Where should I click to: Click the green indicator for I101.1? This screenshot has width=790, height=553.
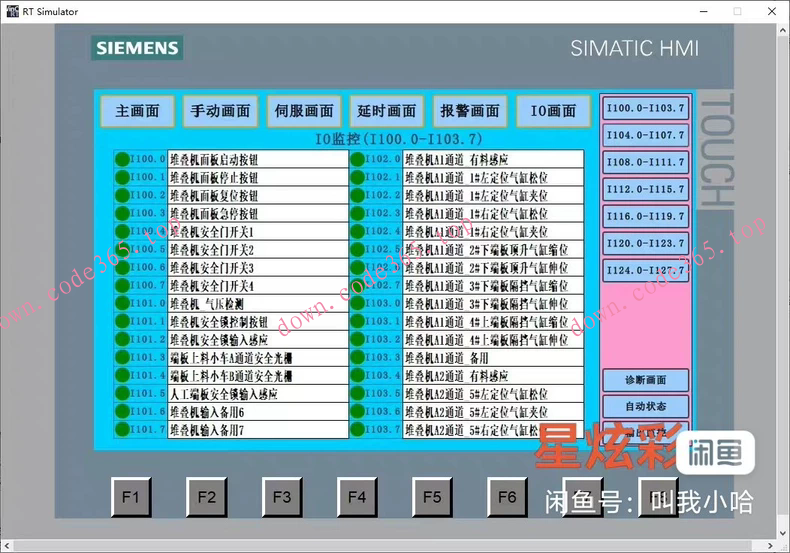point(122,321)
